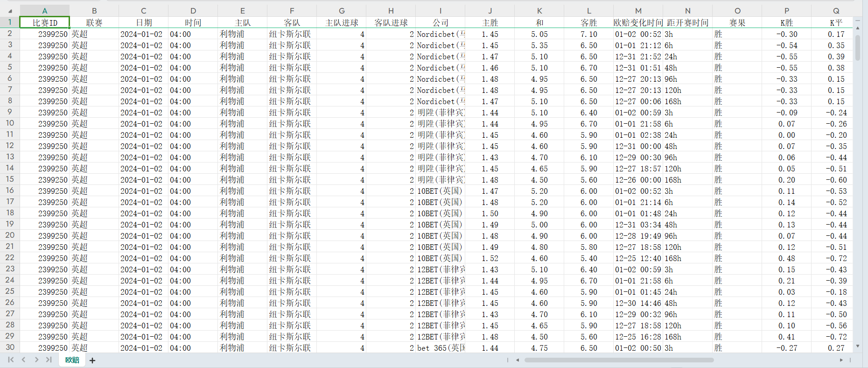This screenshot has width=868, height=368.
Task: Select the 主胜 header cell
Action: pos(490,22)
